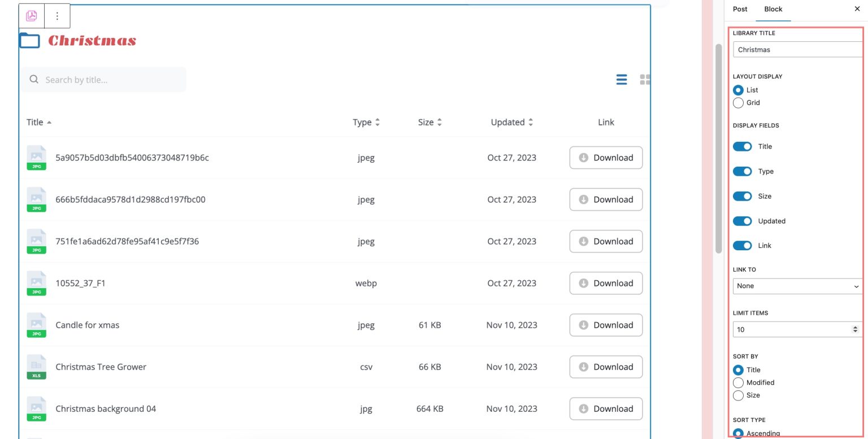Viewport: 868px width, 439px height.
Task: Click the XLS file icon for Christmas Tree Grower
Action: pyautogui.click(x=36, y=367)
